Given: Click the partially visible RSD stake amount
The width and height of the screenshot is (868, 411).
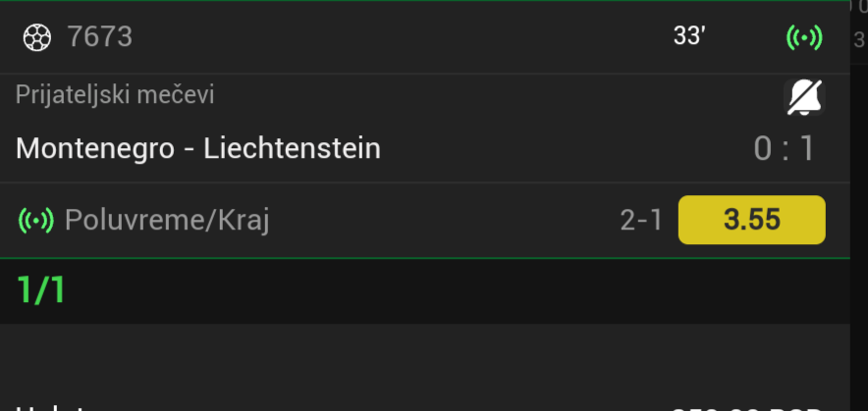Looking at the screenshot, I should (x=746, y=407).
